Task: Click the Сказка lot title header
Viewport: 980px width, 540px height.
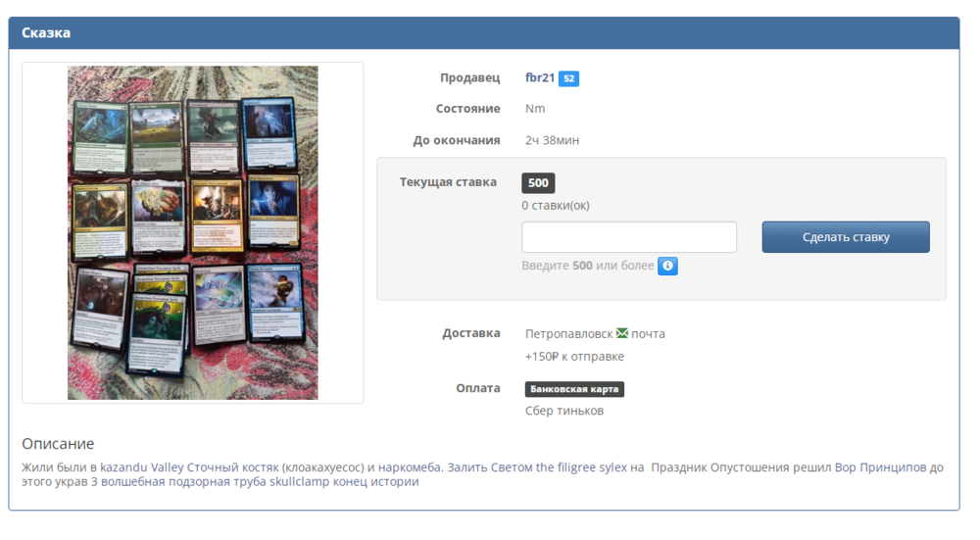Action: (46, 32)
